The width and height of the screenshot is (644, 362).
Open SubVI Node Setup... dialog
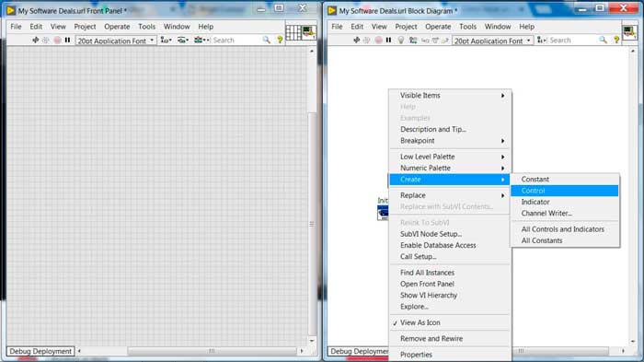pyautogui.click(x=450, y=234)
